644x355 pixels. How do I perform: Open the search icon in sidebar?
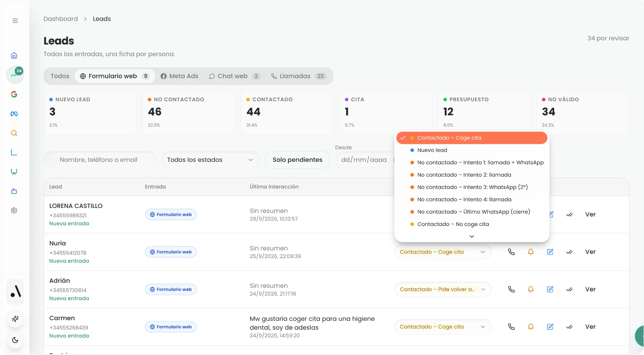(x=14, y=133)
